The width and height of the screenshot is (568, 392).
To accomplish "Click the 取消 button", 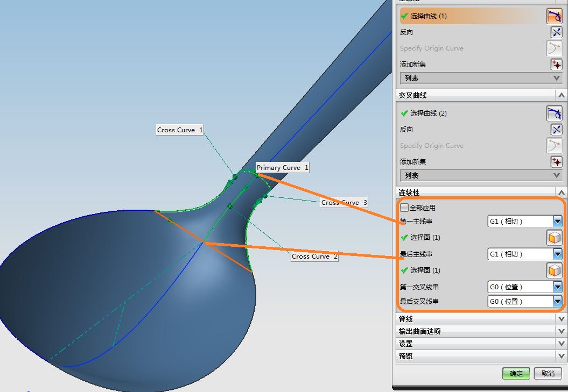I will pos(548,374).
